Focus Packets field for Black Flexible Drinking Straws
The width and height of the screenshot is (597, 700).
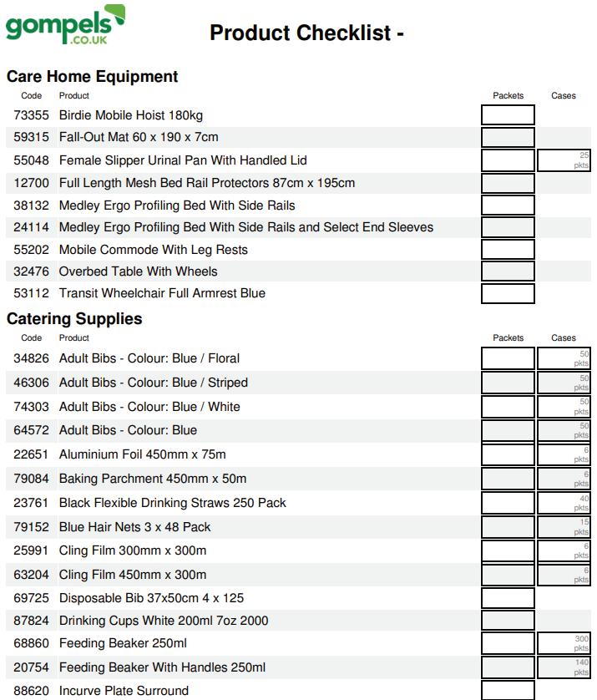[508, 503]
